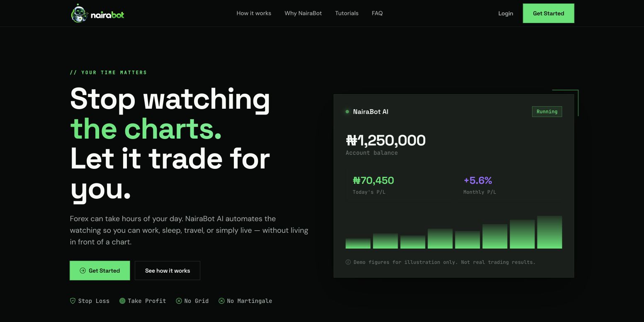Click the +5.6% Monthly P/L value
This screenshot has width=644, height=322.
coord(478,181)
